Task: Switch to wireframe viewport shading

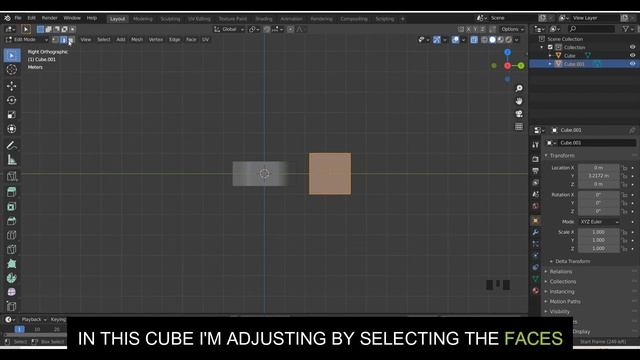Action: [x=484, y=40]
